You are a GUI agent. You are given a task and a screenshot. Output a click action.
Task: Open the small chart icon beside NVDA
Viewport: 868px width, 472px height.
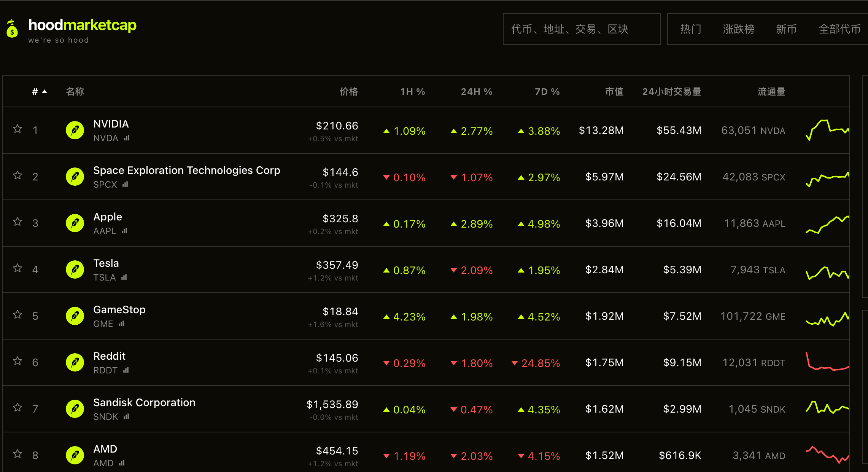pyautogui.click(x=127, y=138)
